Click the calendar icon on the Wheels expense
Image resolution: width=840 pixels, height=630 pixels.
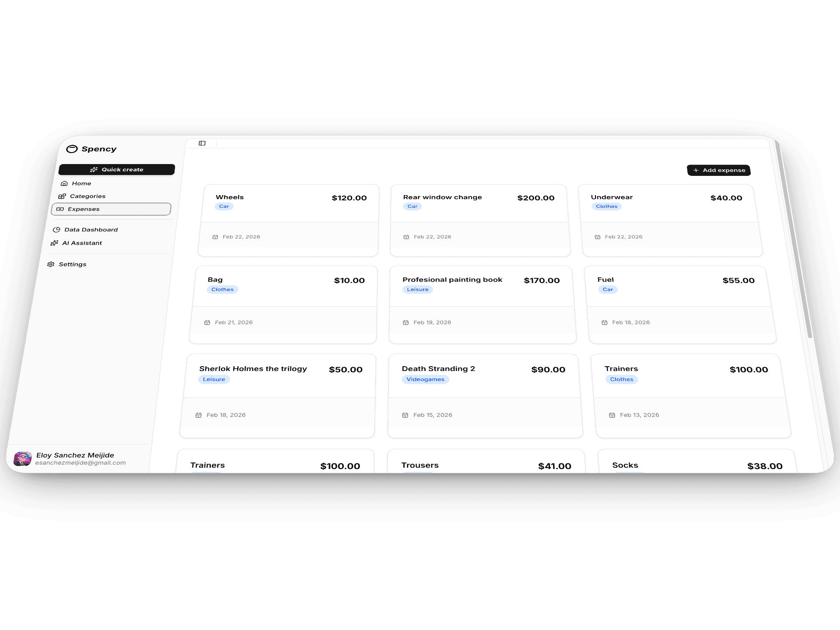pyautogui.click(x=215, y=237)
